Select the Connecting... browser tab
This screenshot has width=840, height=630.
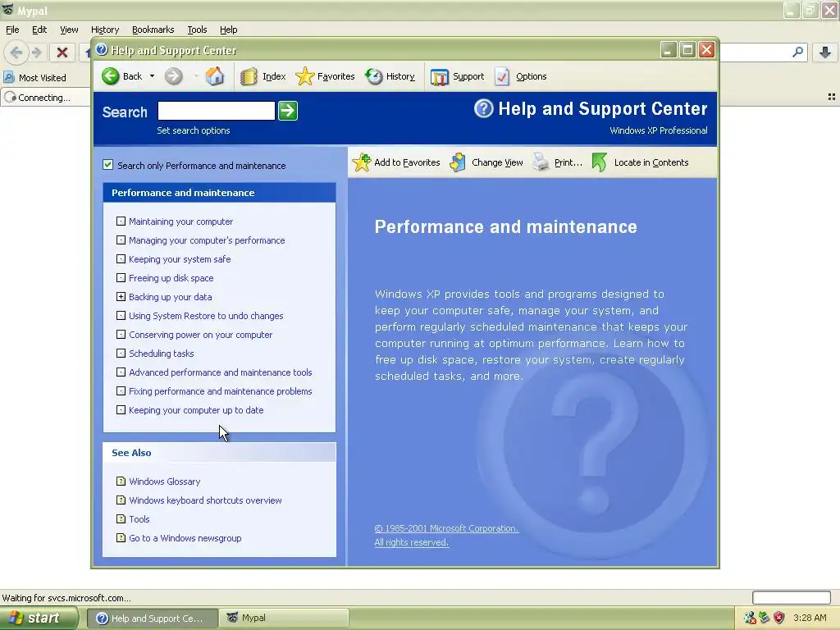click(x=45, y=98)
